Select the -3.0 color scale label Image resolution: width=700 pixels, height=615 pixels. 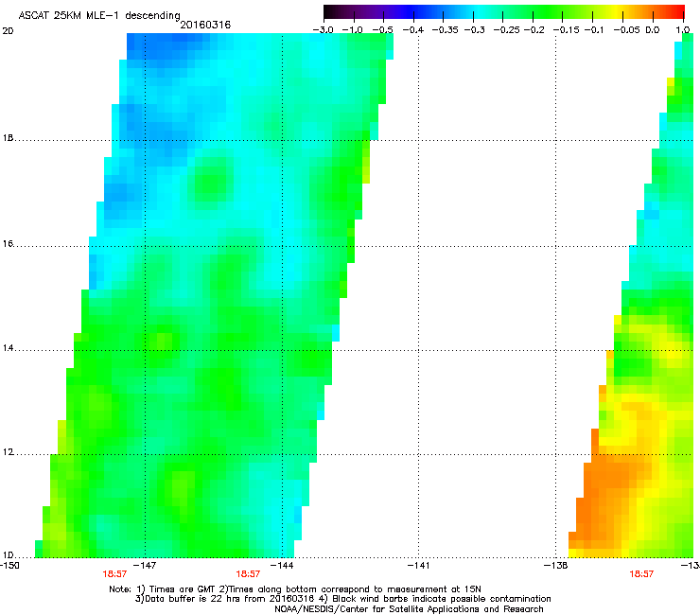(x=323, y=30)
